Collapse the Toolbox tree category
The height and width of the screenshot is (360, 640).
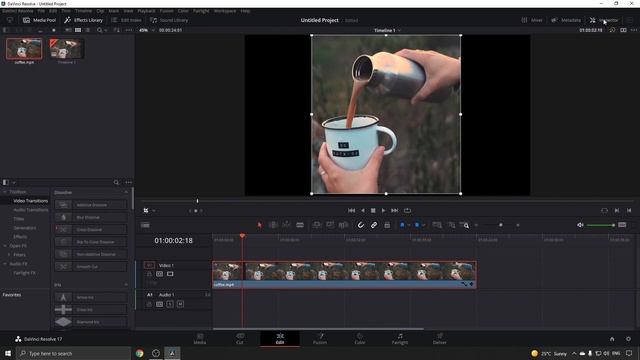(5, 192)
